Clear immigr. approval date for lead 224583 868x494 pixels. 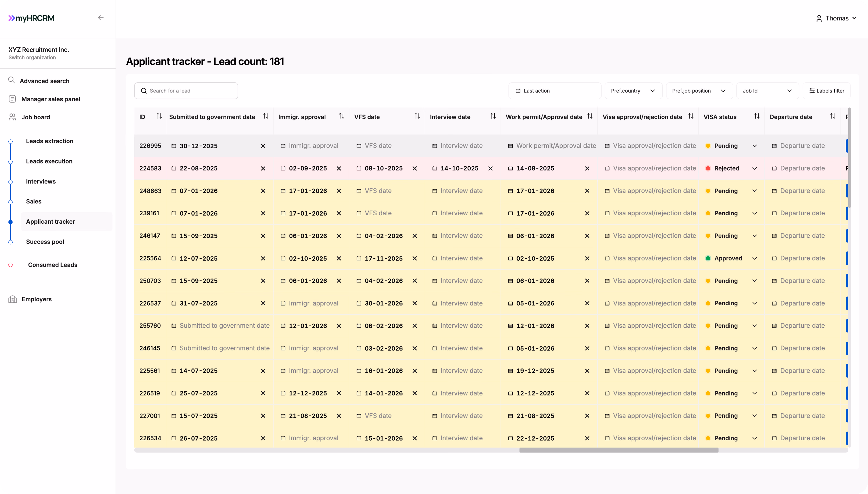tap(339, 168)
